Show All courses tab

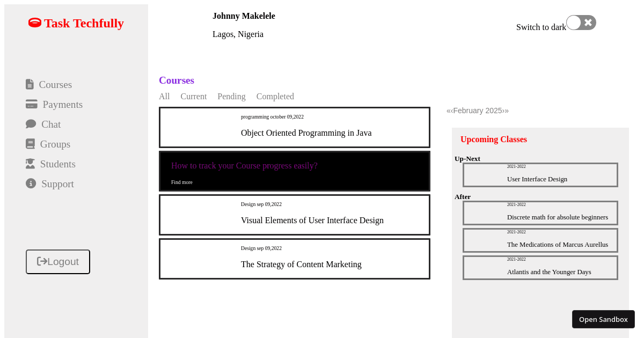point(164,97)
